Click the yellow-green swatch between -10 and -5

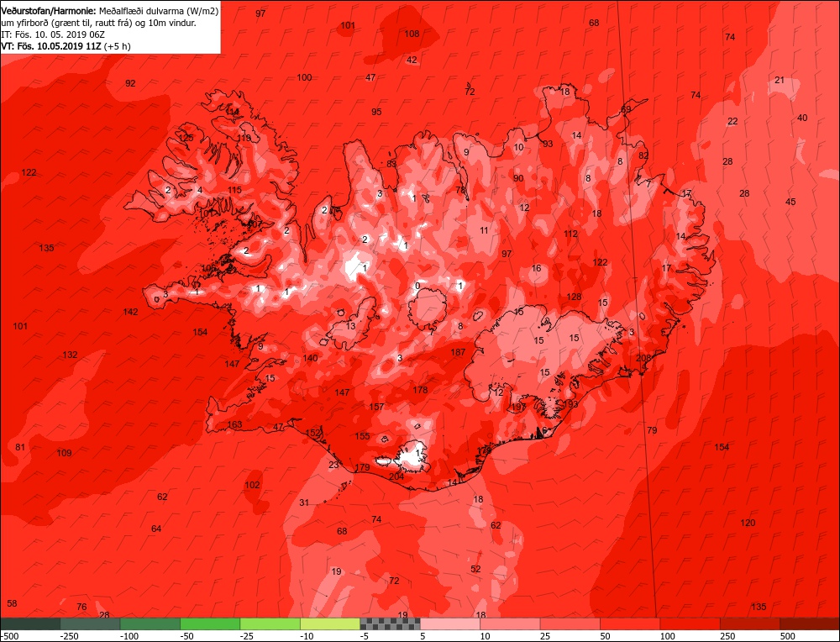click(x=330, y=624)
